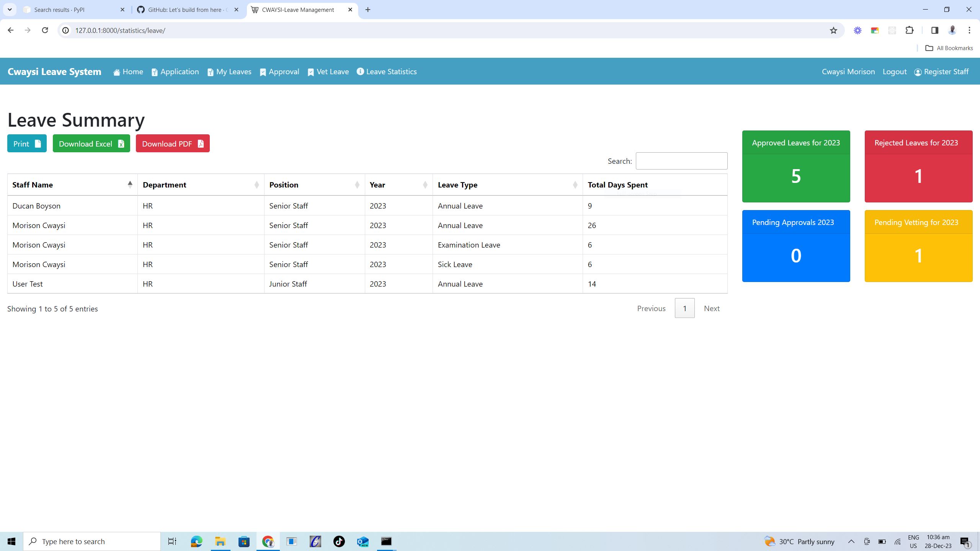Open TikTok from the taskbar
This screenshot has height=551, width=980.
[339, 541]
